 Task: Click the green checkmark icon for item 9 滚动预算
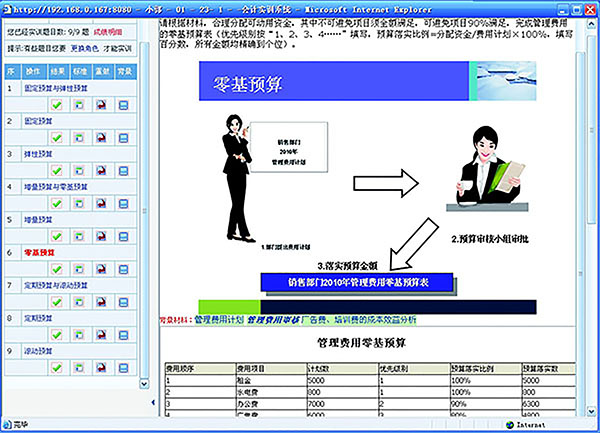click(x=57, y=368)
